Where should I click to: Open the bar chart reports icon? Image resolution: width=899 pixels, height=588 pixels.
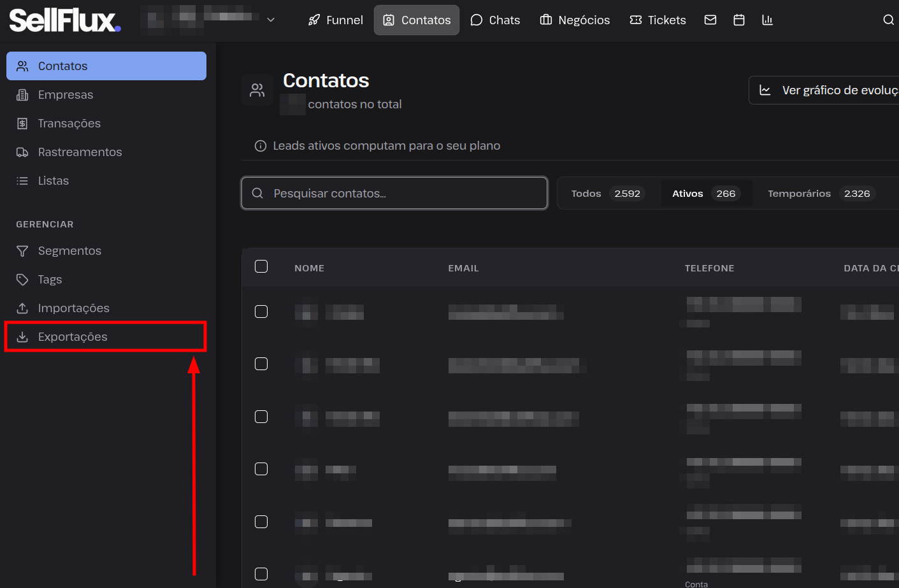coord(767,20)
